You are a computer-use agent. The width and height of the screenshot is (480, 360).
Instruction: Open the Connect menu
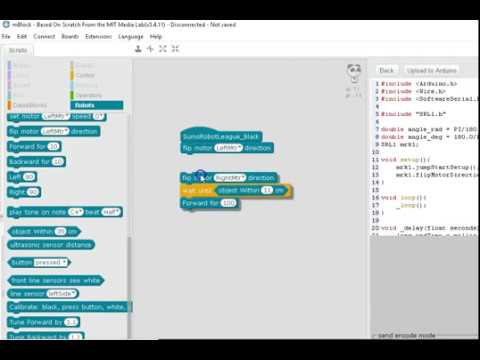pyautogui.click(x=44, y=36)
